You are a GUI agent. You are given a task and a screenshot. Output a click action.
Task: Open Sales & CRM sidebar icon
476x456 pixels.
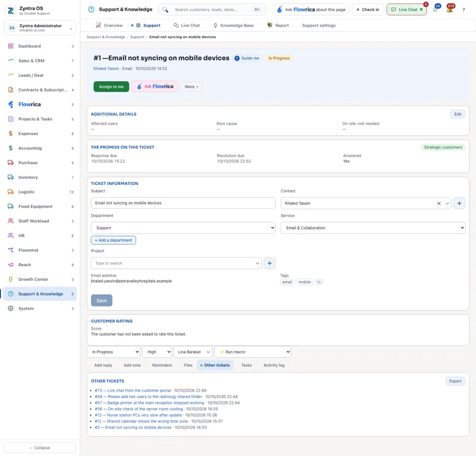click(10, 60)
